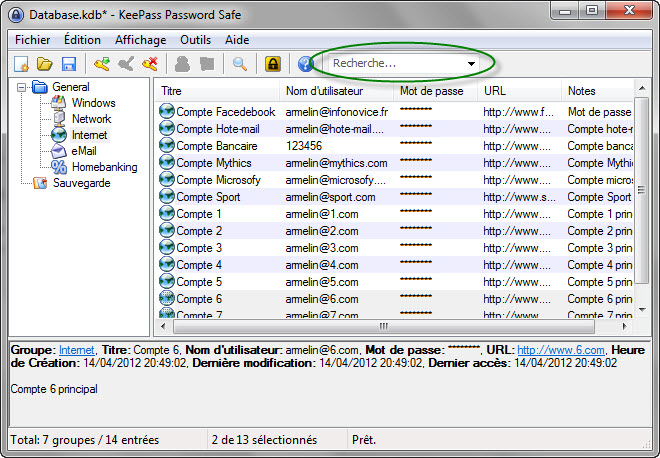Screen dimensions: 660x458
Task: Click username armelin@infonovice.fr
Action: (x=337, y=112)
